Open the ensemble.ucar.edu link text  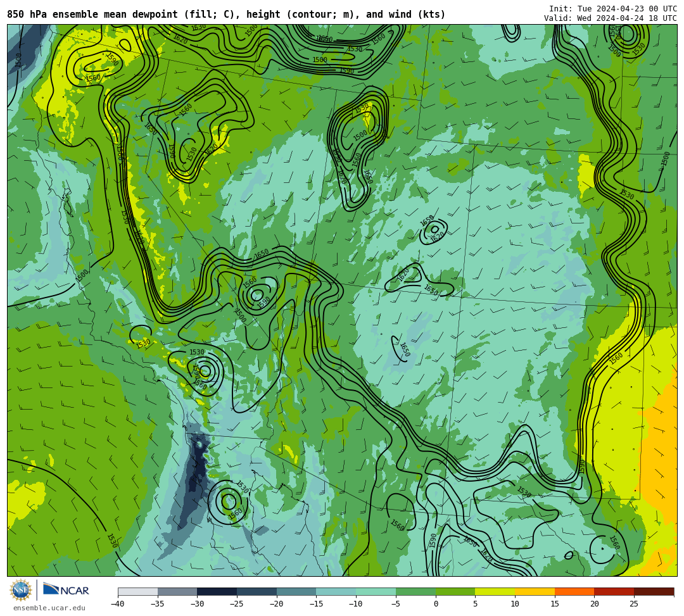click(49, 608)
